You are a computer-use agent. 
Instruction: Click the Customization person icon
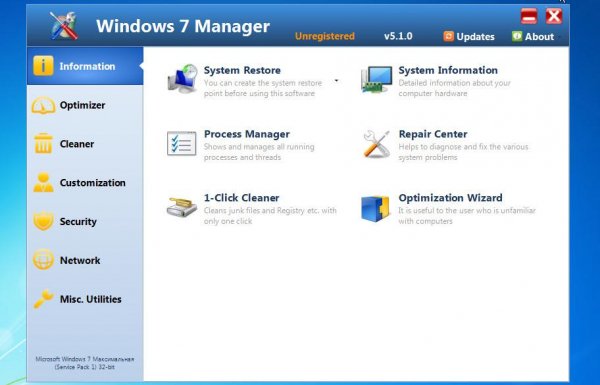click(x=43, y=183)
